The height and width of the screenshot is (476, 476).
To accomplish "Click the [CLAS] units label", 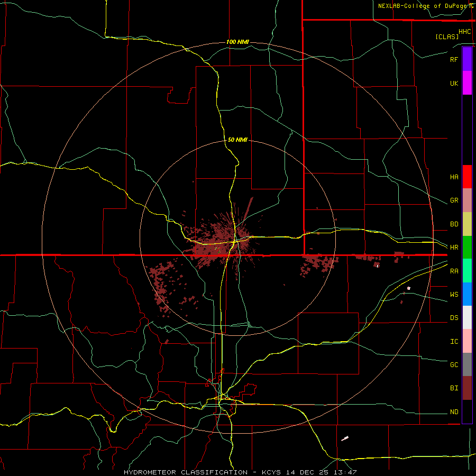I will click(447, 36).
